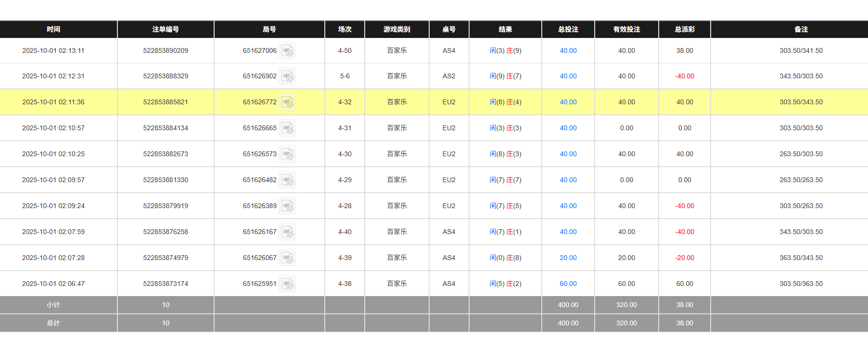Click blue 40.00 link in highlighted yellow row
This screenshot has height=347, width=868.
[x=568, y=102]
